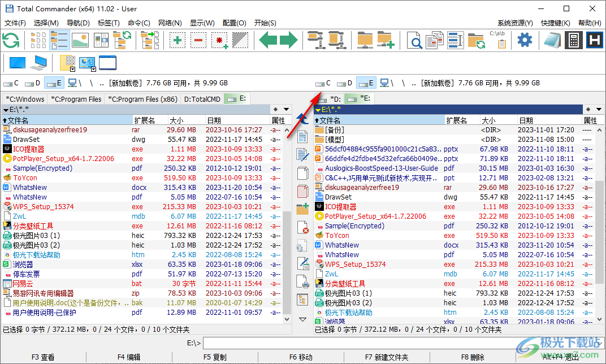Screen dimensions: 606x364
Task: Sort left panel by 大小 column header
Action: [187, 120]
